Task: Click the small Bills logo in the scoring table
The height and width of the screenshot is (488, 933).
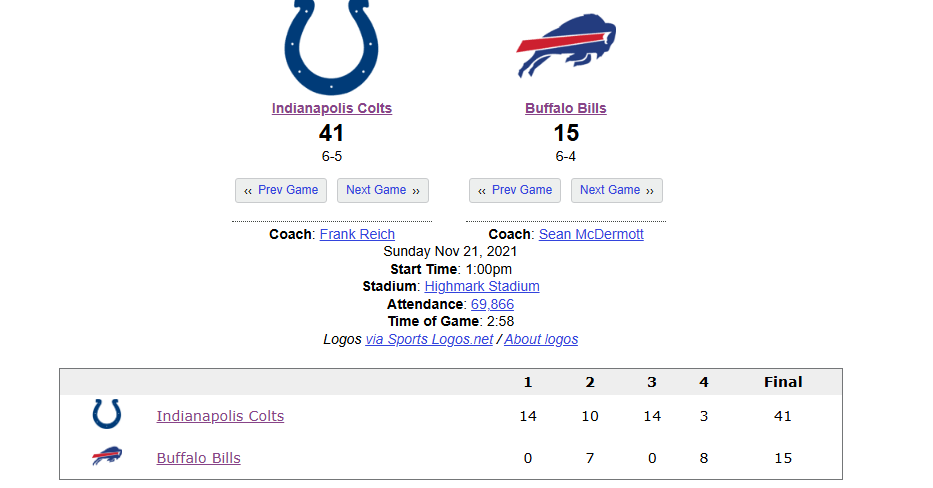Action: pyautogui.click(x=107, y=457)
